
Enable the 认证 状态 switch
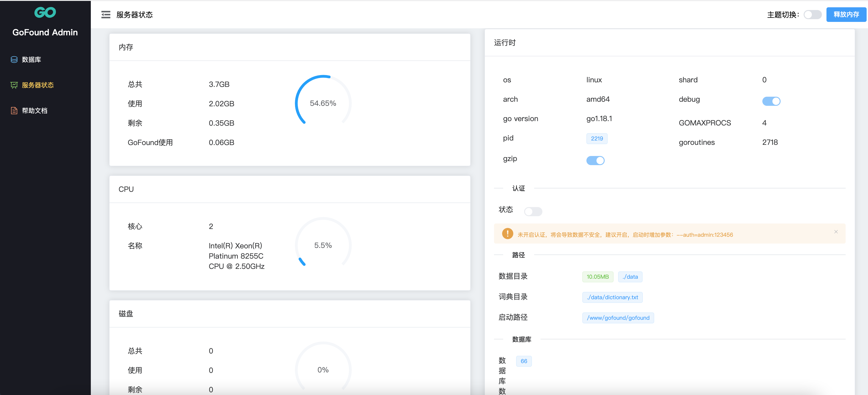[533, 211]
